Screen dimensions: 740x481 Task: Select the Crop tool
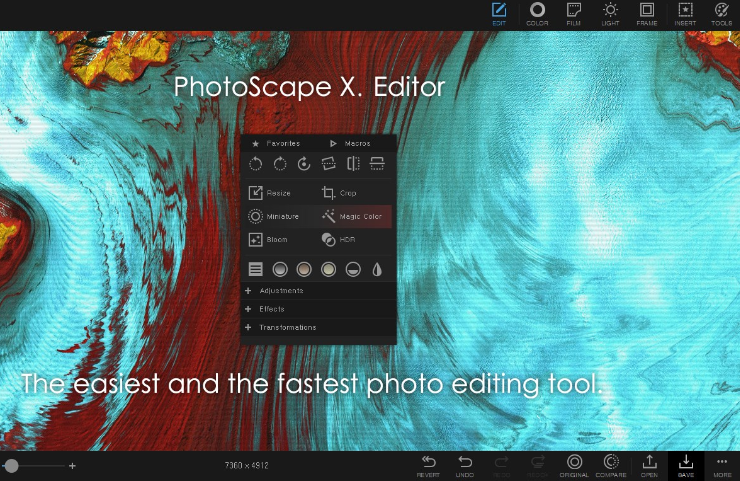pyautogui.click(x=339, y=193)
